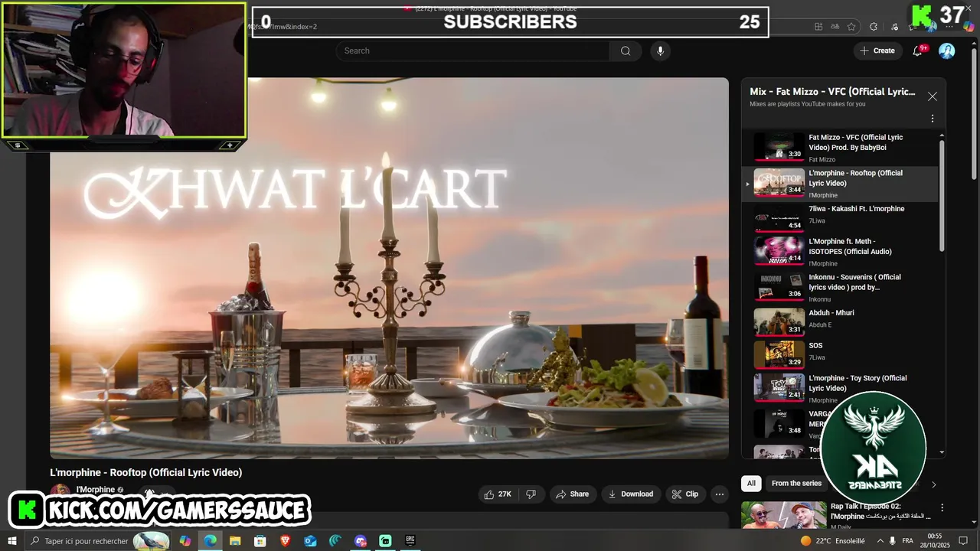Click the YouTube search magnifier button

(626, 51)
